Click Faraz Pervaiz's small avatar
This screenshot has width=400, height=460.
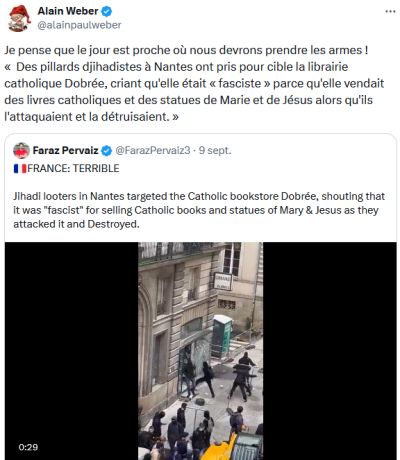click(21, 151)
